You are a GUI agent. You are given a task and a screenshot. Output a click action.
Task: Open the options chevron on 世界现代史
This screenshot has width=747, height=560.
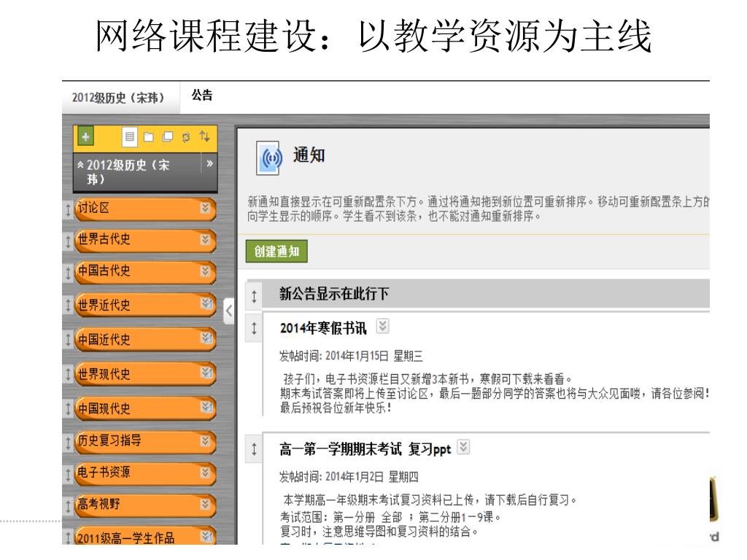tap(206, 372)
